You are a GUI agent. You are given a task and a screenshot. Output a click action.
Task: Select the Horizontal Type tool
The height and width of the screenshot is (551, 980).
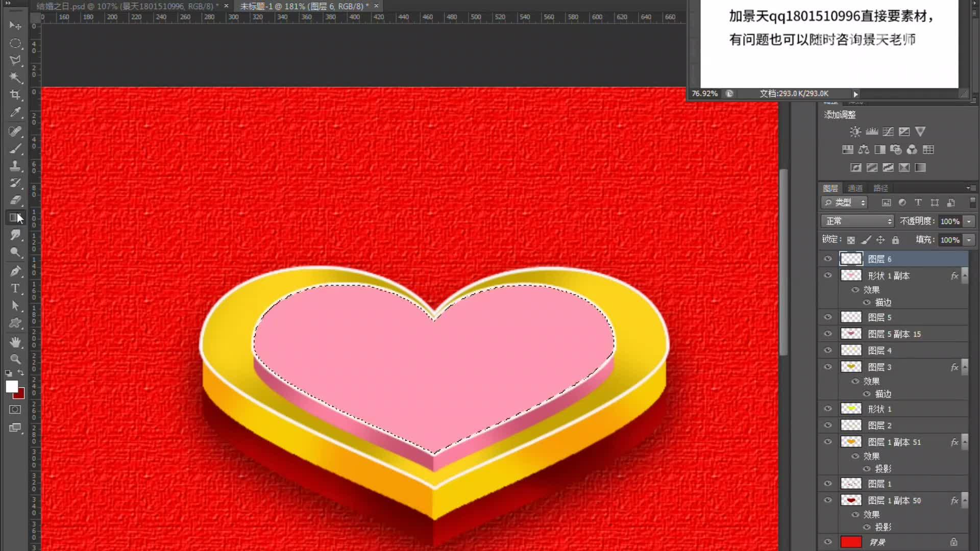[15, 288]
